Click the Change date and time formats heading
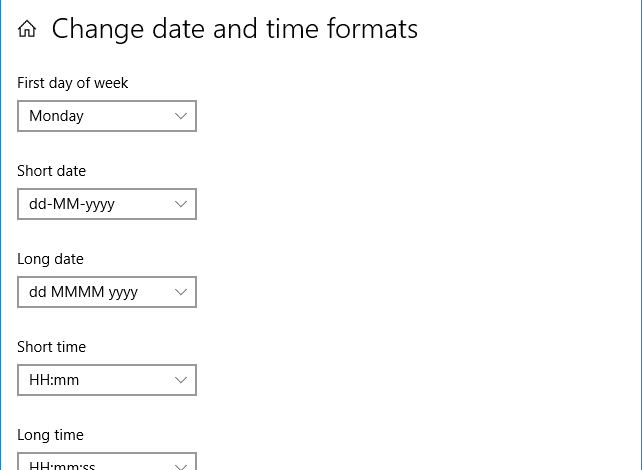The width and height of the screenshot is (642, 470). click(x=235, y=29)
